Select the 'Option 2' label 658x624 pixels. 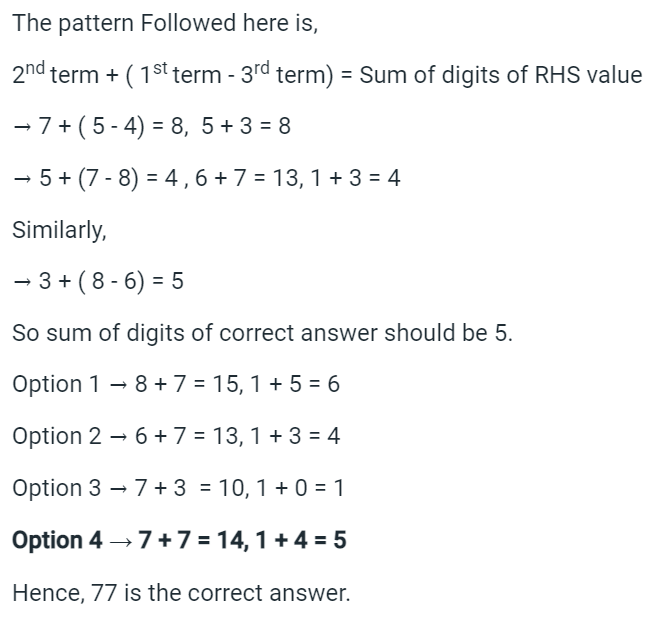pyautogui.click(x=57, y=436)
